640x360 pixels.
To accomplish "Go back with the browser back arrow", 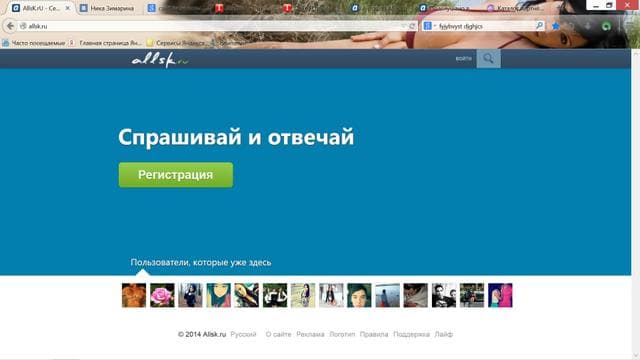I will 10,26.
